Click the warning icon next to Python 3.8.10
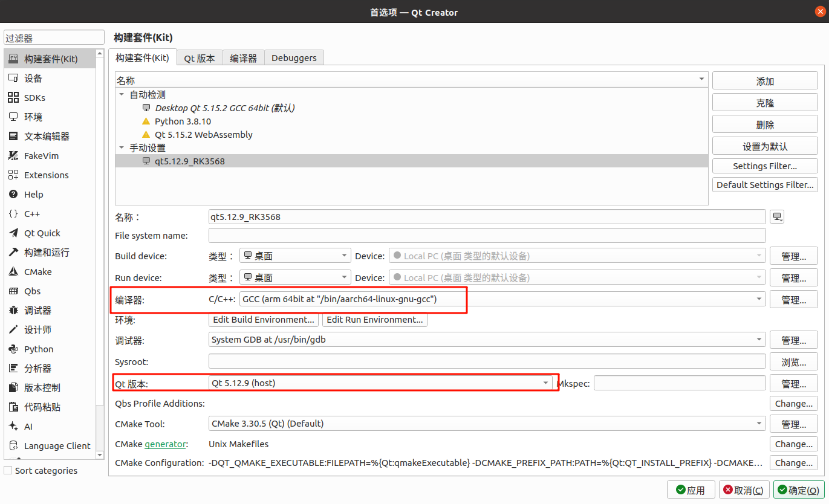829x504 pixels. [146, 121]
